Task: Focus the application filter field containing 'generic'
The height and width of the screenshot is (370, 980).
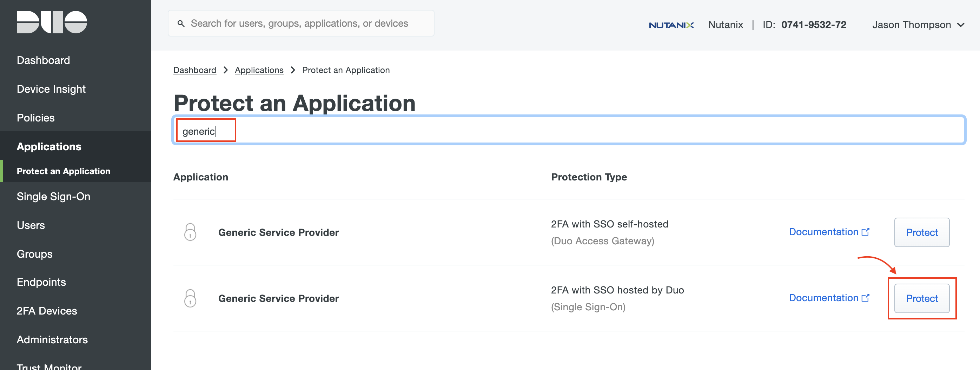Action: pyautogui.click(x=568, y=131)
